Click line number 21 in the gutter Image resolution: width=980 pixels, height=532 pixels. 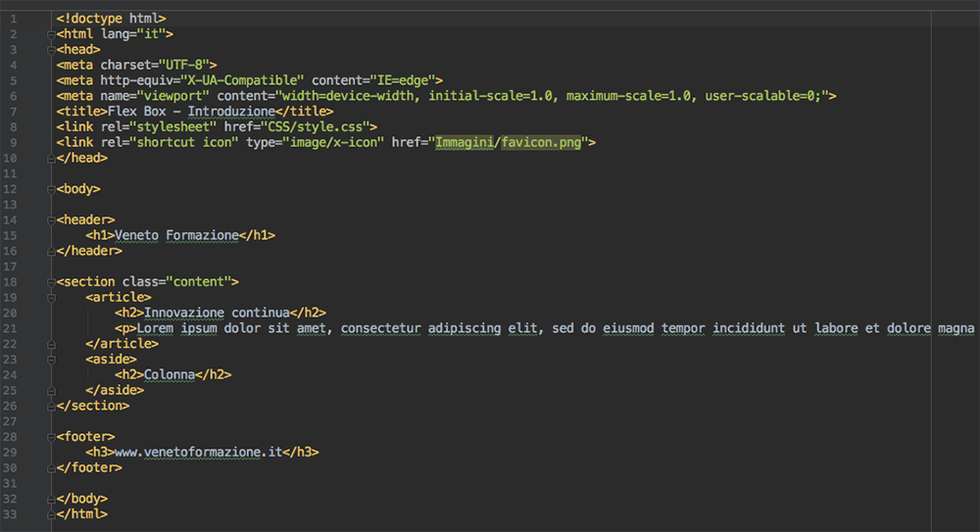(10, 329)
